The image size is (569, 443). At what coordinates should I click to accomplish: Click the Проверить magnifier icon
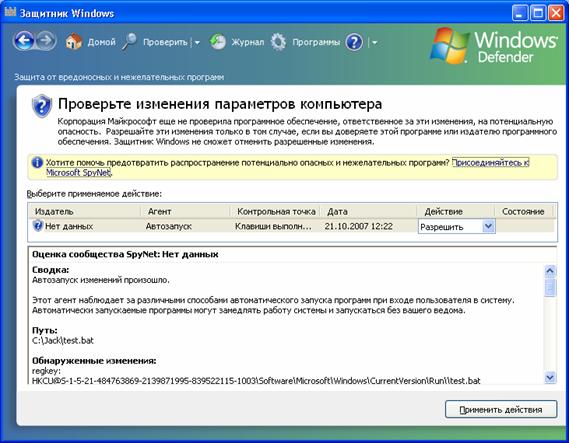tap(129, 42)
